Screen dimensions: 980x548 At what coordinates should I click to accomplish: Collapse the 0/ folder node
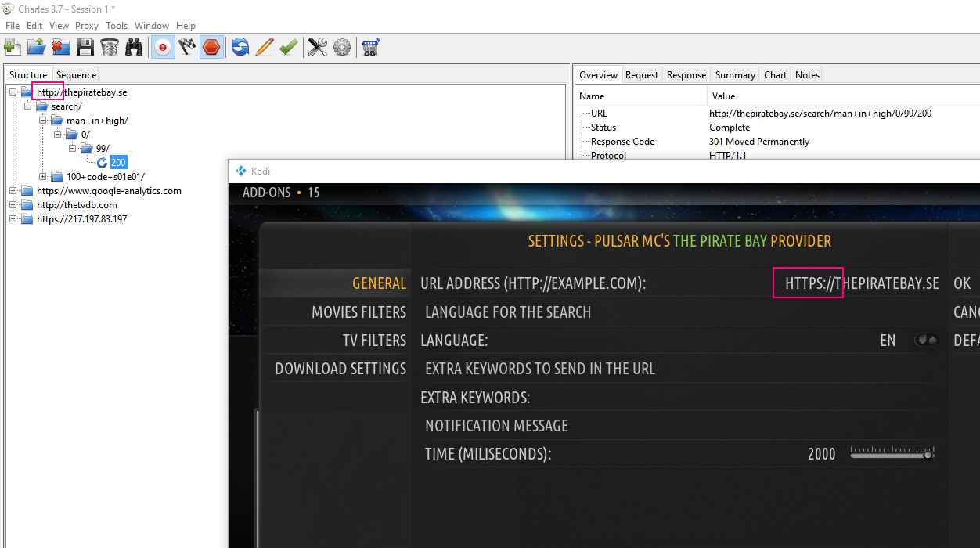click(58, 135)
